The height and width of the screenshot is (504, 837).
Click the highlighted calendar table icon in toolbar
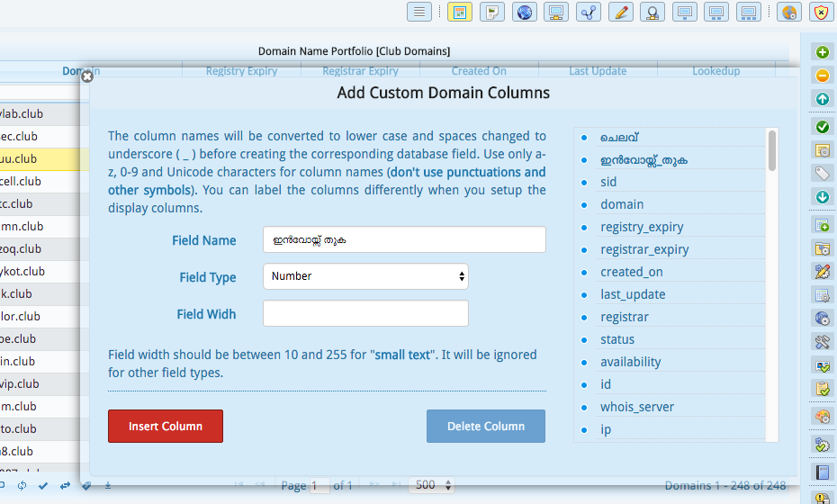[460, 12]
